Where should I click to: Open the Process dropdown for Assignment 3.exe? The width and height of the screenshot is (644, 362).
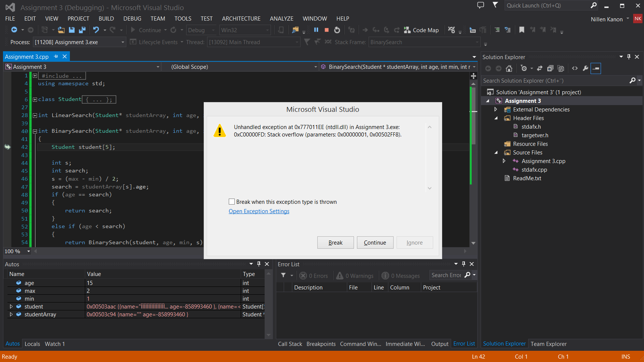click(123, 42)
